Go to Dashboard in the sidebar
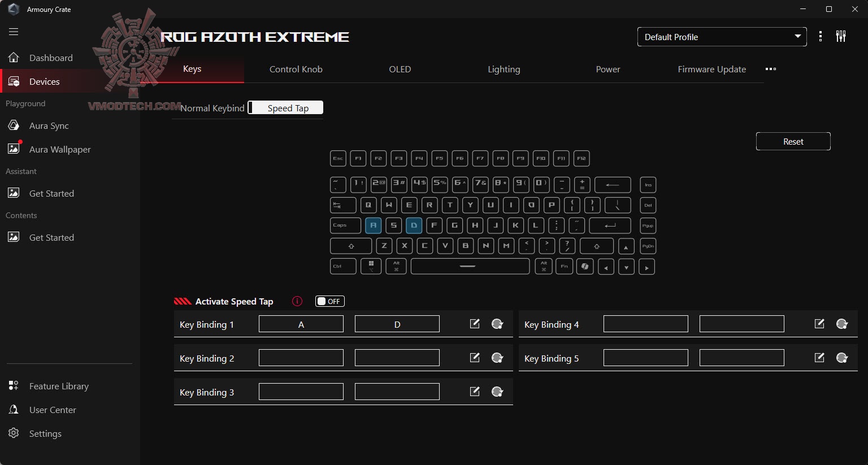The height and width of the screenshot is (465, 868). tap(51, 58)
